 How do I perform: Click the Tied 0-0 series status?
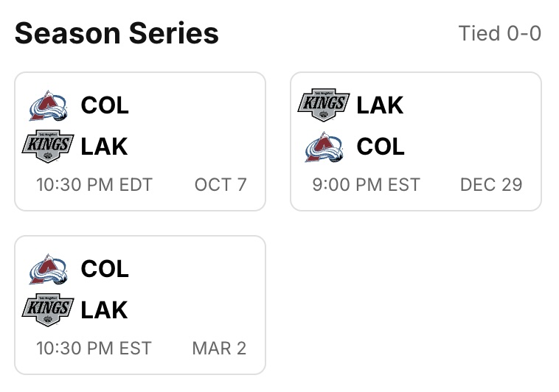tap(499, 33)
